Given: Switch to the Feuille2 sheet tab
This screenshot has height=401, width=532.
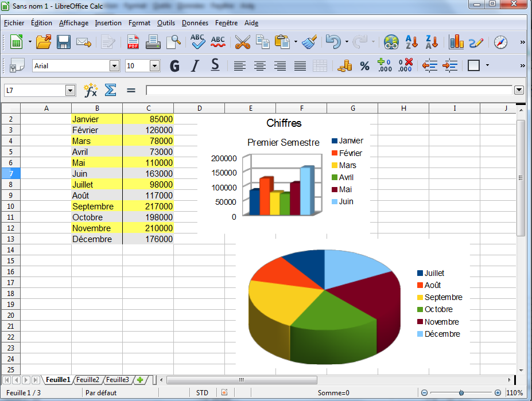Looking at the screenshot, I should (x=88, y=380).
